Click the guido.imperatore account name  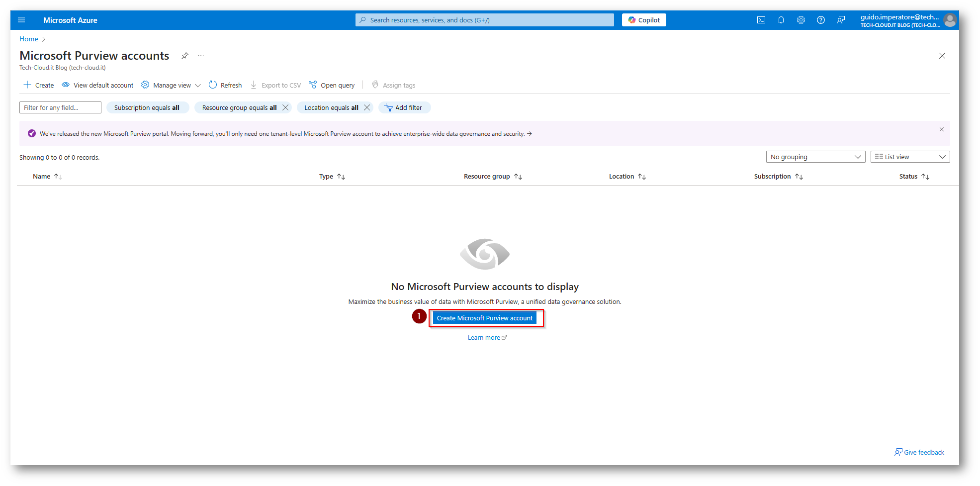coord(900,17)
